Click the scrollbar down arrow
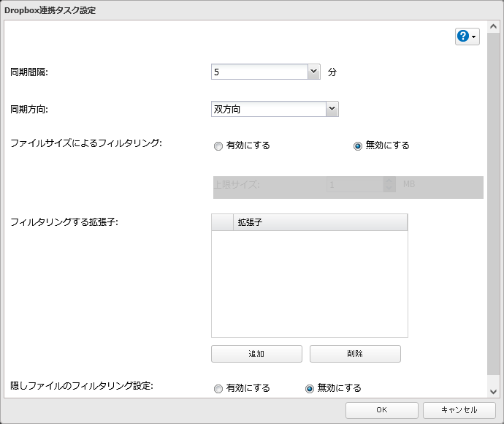The image size is (504, 424). point(493,392)
